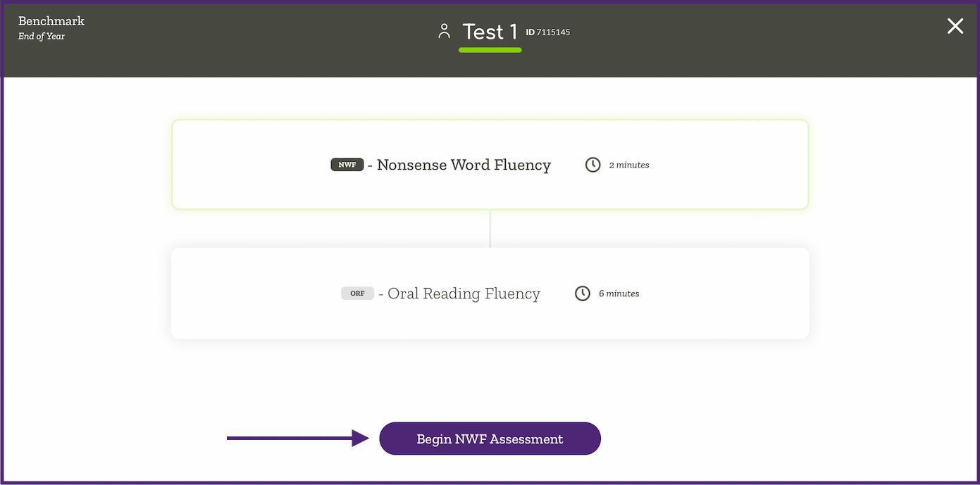Select the NWF badge icon
This screenshot has width=980, height=485.
[347, 164]
